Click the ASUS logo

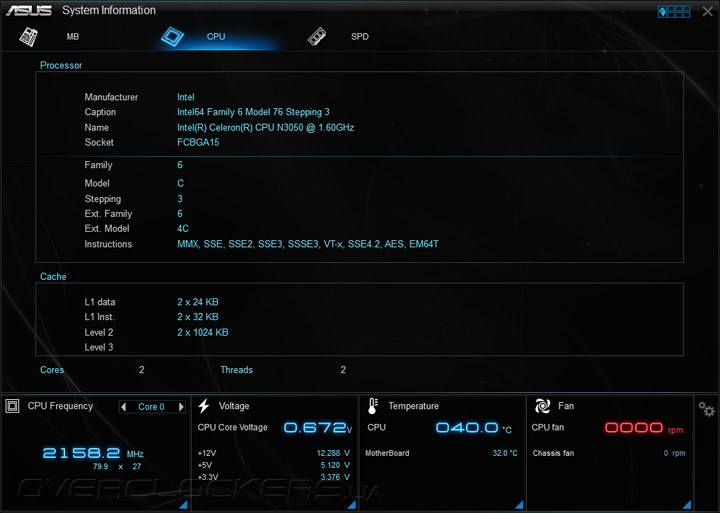point(29,11)
